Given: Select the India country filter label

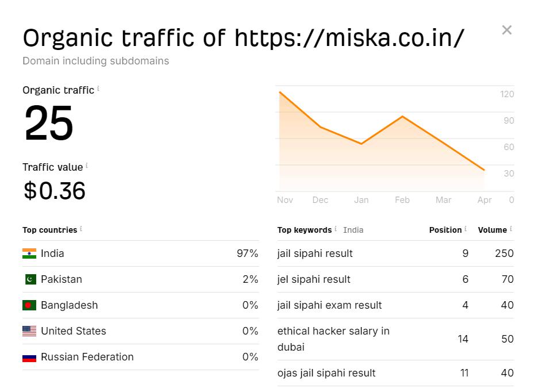Looking at the screenshot, I should (353, 230).
